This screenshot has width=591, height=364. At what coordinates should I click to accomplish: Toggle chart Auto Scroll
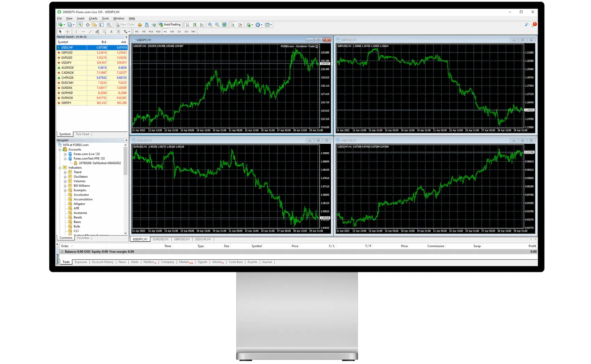click(x=233, y=25)
